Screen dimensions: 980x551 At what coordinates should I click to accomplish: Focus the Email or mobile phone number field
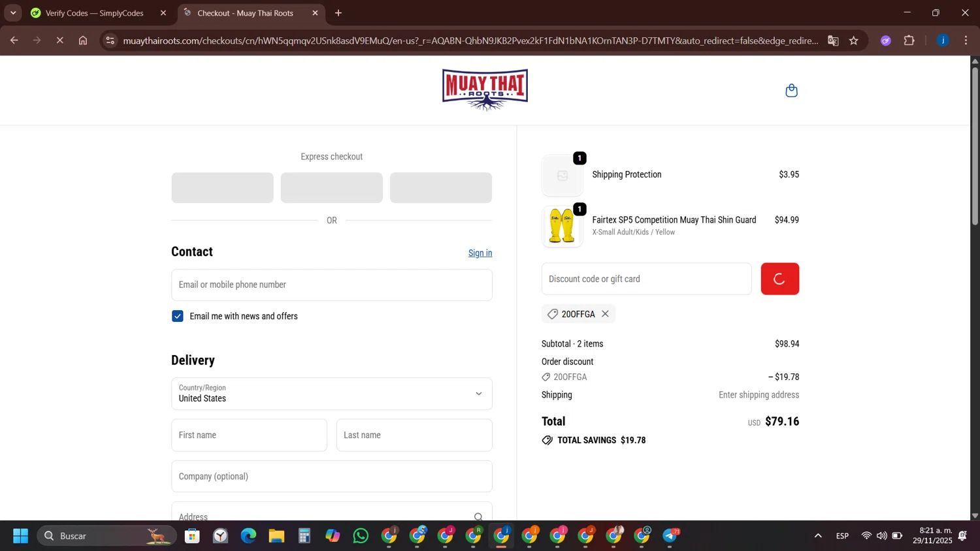click(332, 285)
